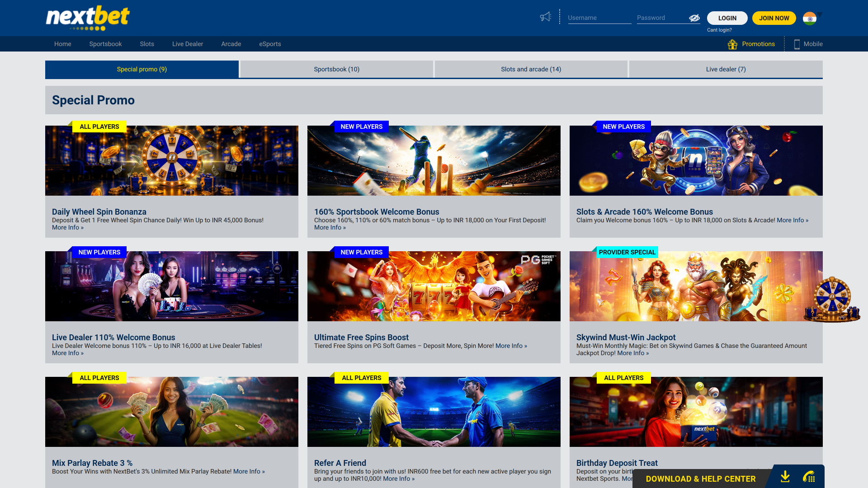
Task: Switch to the Sportsbook (10) tab
Action: pyautogui.click(x=337, y=69)
